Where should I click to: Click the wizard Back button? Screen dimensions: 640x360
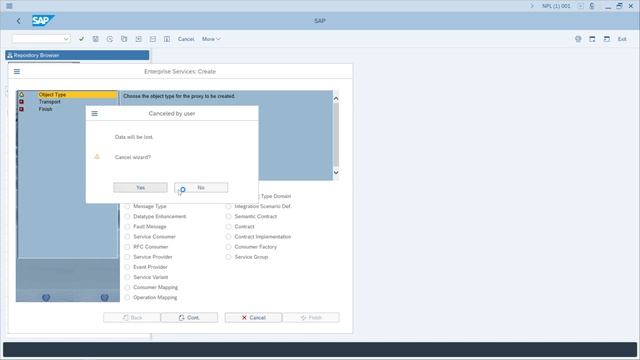pyautogui.click(x=132, y=318)
